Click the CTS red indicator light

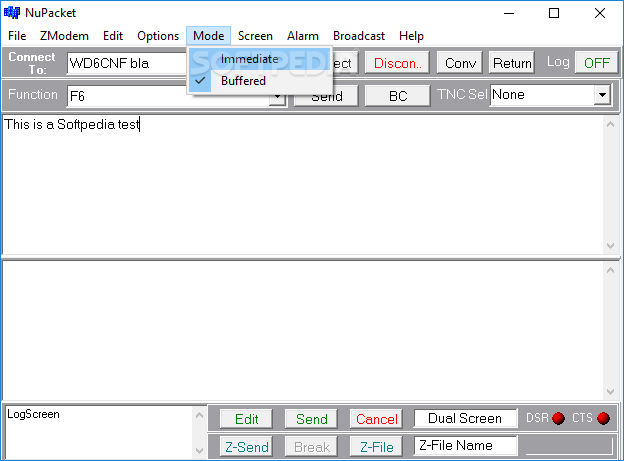603,418
